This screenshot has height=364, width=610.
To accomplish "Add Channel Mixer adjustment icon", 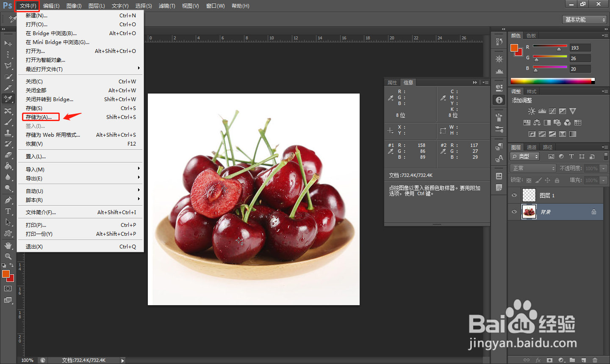I will point(567,123).
